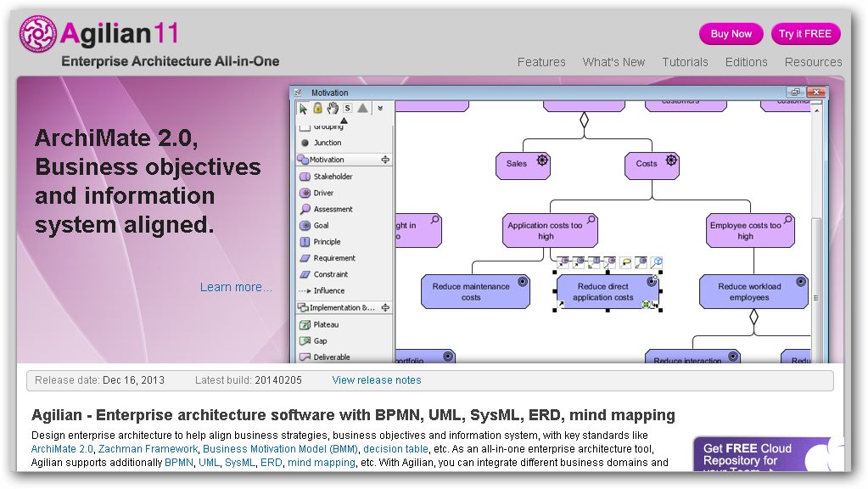Viewport: 868px width, 489px height.
Task: Open the UML link
Action: [x=209, y=463]
